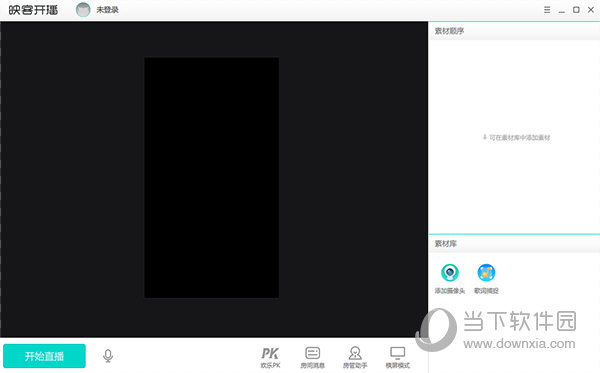Close the 映客开播 window
The image size is (600, 373).
coord(591,10)
